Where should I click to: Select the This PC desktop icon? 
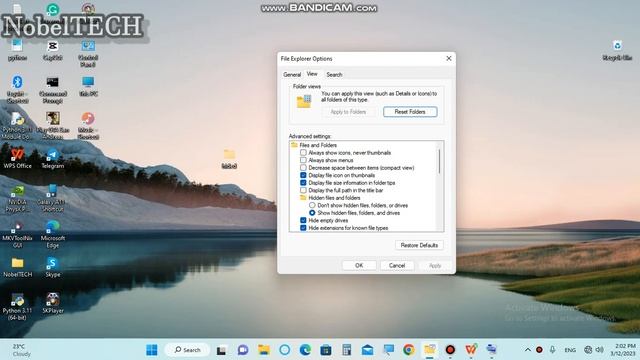(x=88, y=86)
